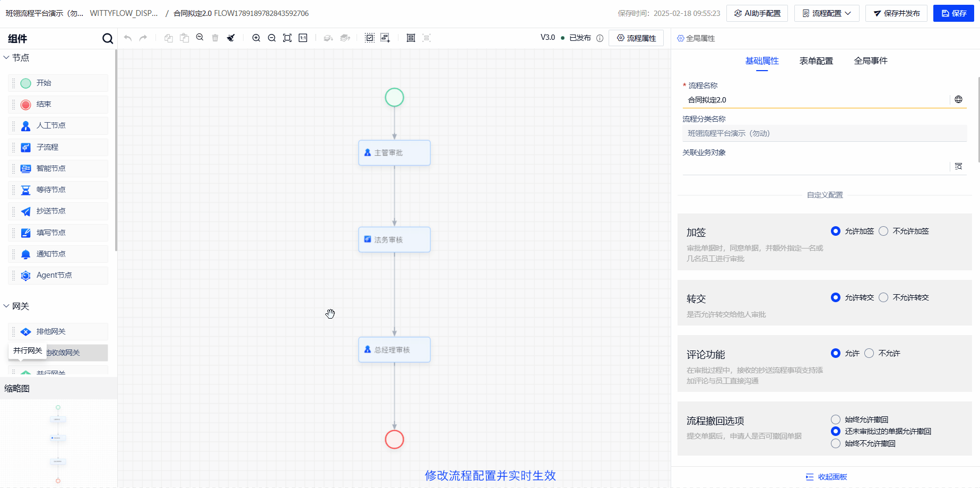Image resolution: width=980 pixels, height=488 pixels.
Task: Choose 还未审批过的单据允许撤回 option
Action: (836, 431)
